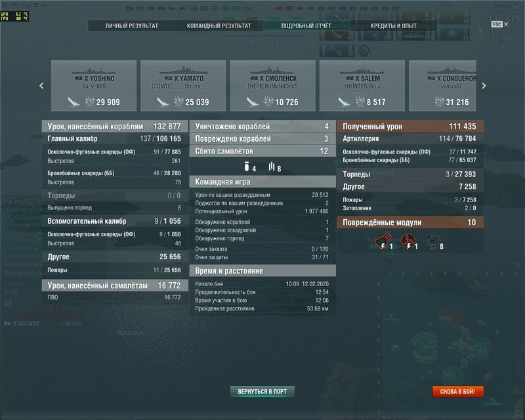Click the Торпеды 0 / 0 row

114,196
